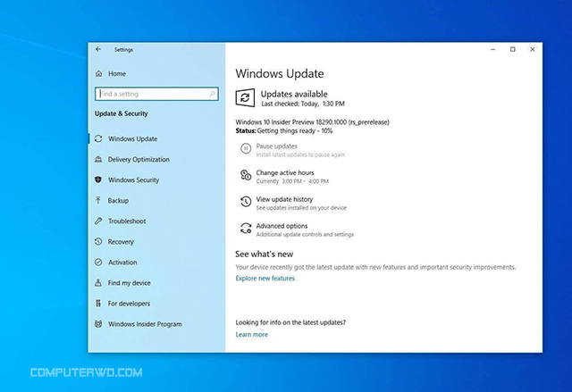Click the Last checked Today 1:30 PM text
This screenshot has height=392, width=572.
click(x=303, y=104)
